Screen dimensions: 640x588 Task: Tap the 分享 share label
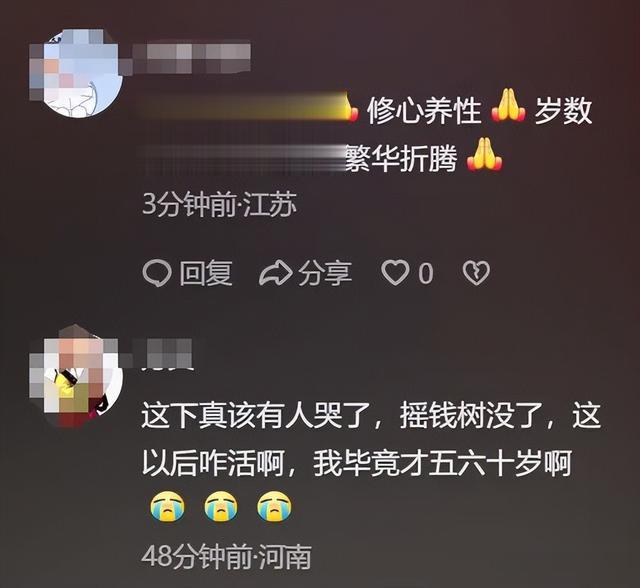point(325,273)
